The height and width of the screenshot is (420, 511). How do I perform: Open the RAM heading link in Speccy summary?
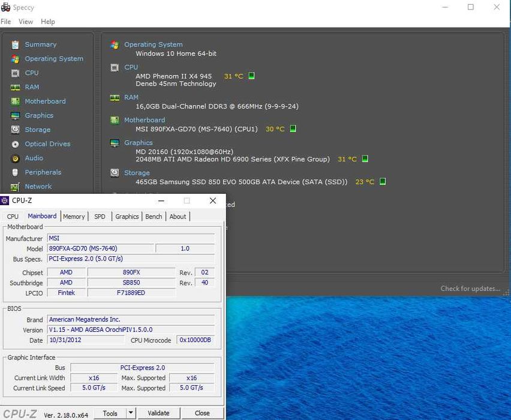tap(131, 97)
